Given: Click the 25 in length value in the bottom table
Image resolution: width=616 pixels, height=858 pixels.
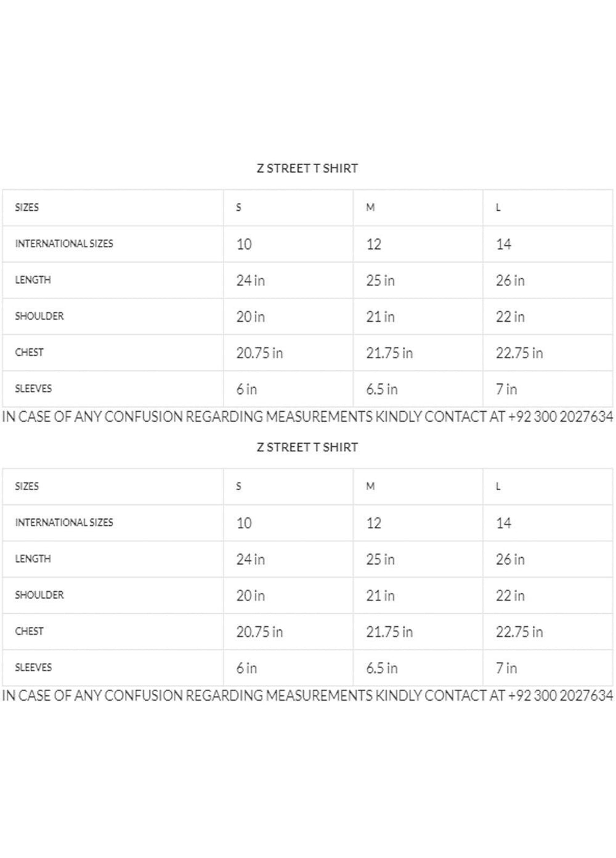Looking at the screenshot, I should (380, 560).
